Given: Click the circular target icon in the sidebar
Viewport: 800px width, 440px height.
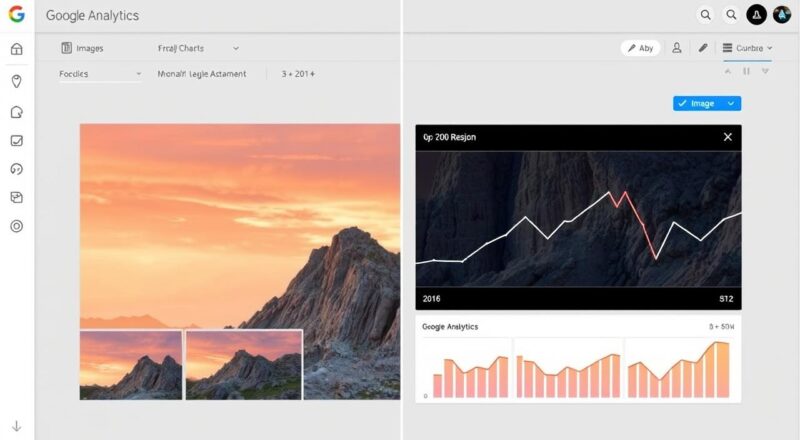Looking at the screenshot, I should pyautogui.click(x=16, y=226).
